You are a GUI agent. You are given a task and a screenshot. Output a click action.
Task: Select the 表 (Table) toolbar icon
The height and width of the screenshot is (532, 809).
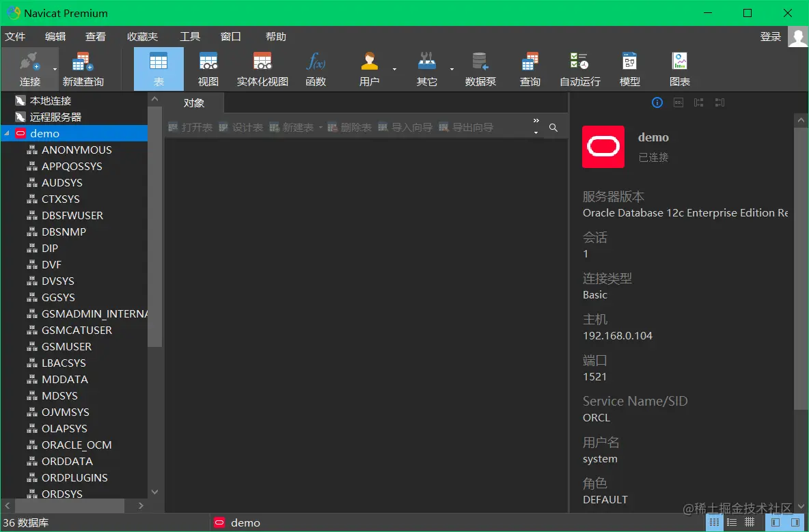pos(159,69)
